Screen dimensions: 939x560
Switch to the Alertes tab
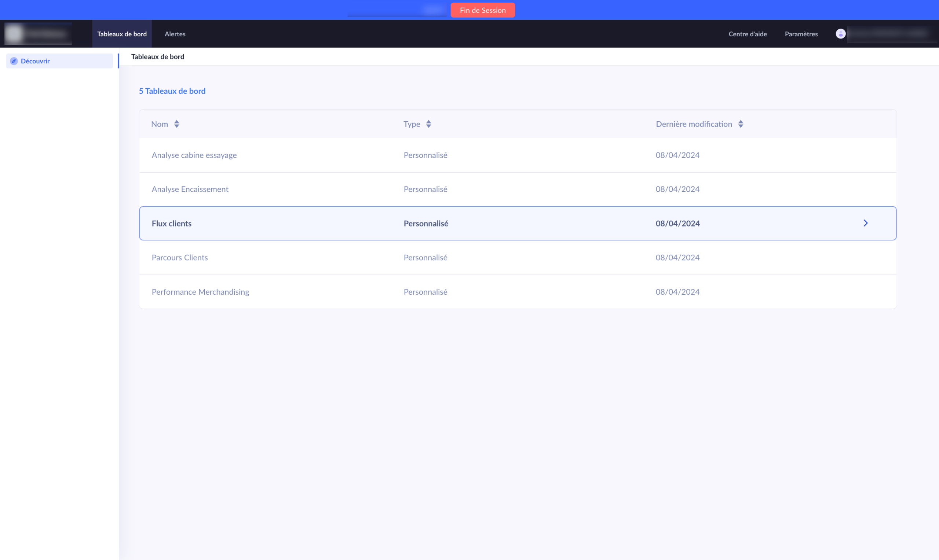pyautogui.click(x=175, y=34)
